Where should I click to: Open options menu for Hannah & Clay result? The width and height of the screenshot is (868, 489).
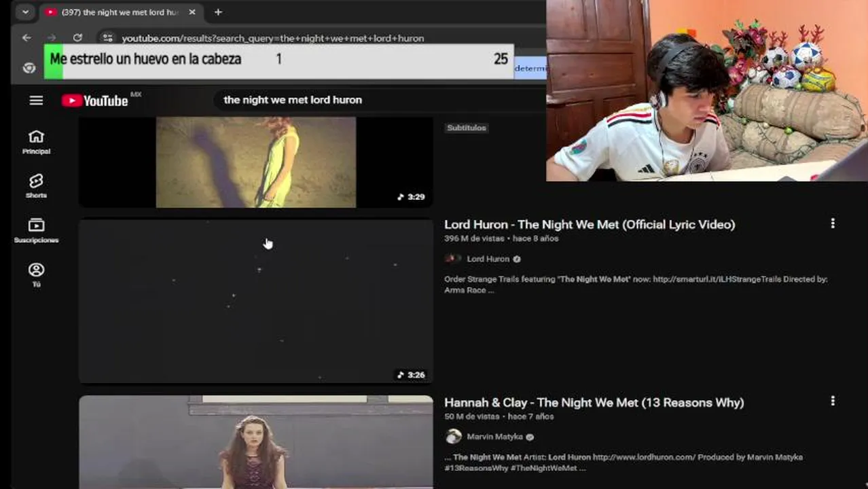(833, 401)
